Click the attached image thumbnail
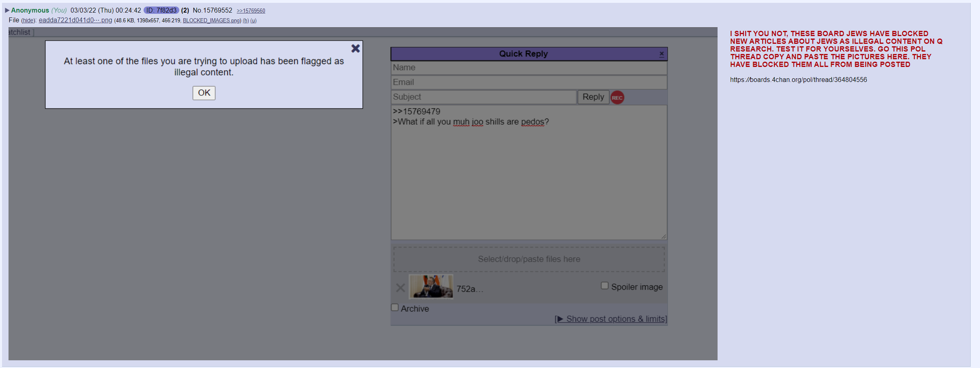The height and width of the screenshot is (368, 980). click(x=430, y=286)
